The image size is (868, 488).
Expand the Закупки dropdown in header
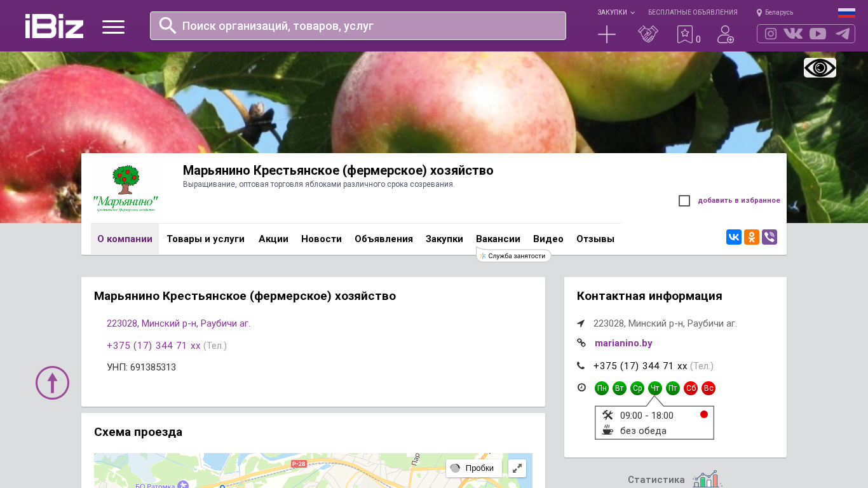tap(616, 12)
